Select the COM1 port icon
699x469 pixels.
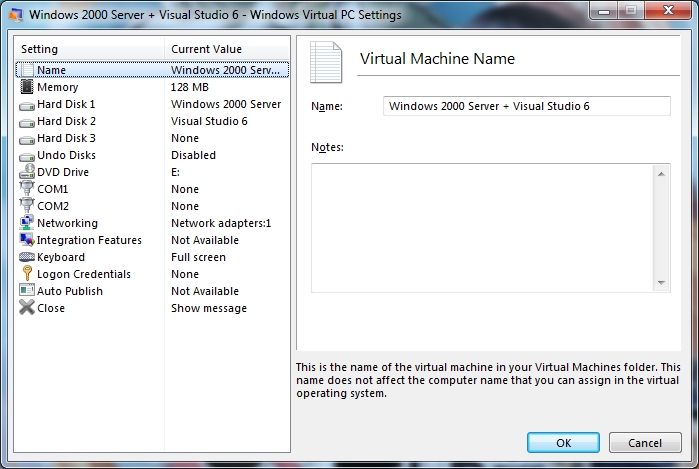click(x=27, y=189)
